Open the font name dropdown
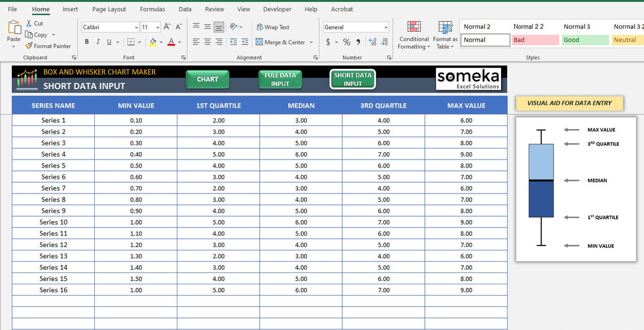This screenshot has width=644, height=330. click(x=136, y=27)
